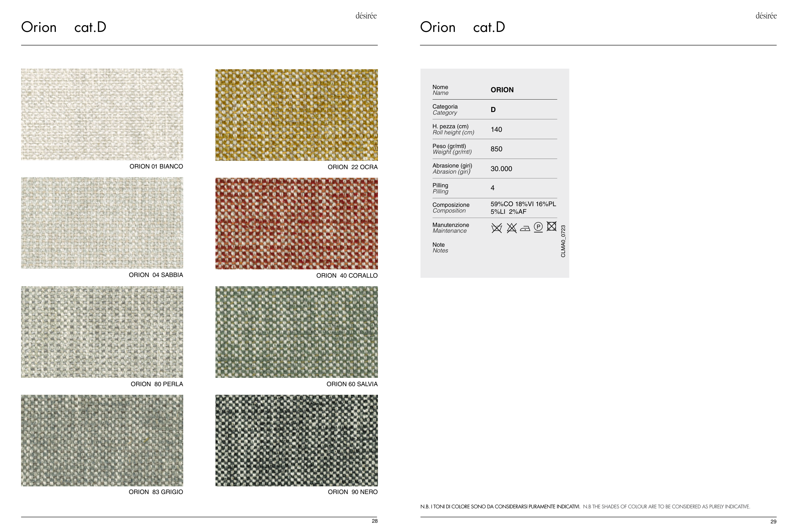Click the do-not-bleach triangle symbol

click(511, 228)
